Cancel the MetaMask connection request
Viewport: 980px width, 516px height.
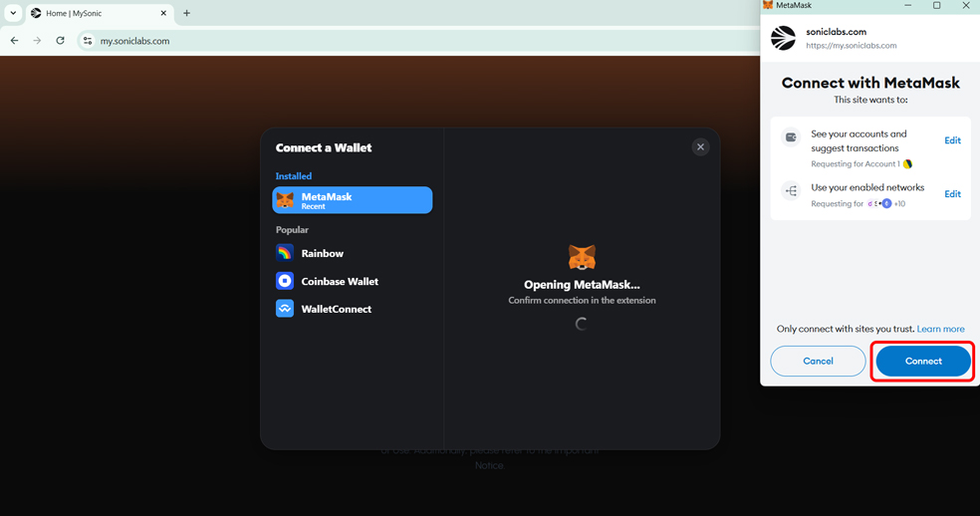point(818,361)
